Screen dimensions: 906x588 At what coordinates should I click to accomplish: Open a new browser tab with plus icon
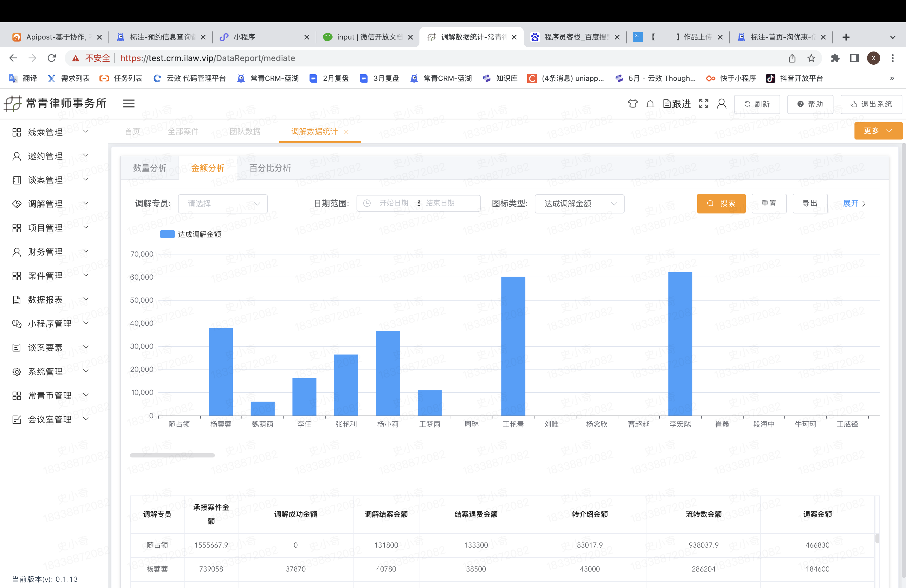[846, 37]
